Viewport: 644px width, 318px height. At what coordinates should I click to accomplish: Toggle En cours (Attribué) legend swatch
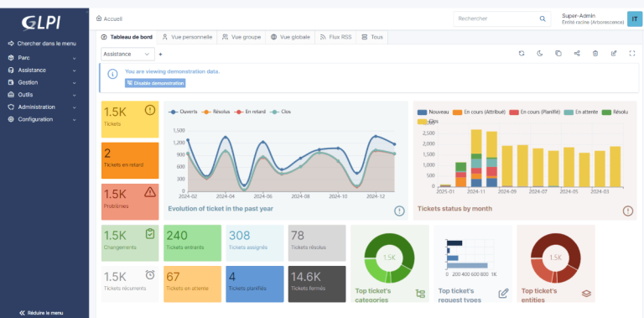[457, 112]
